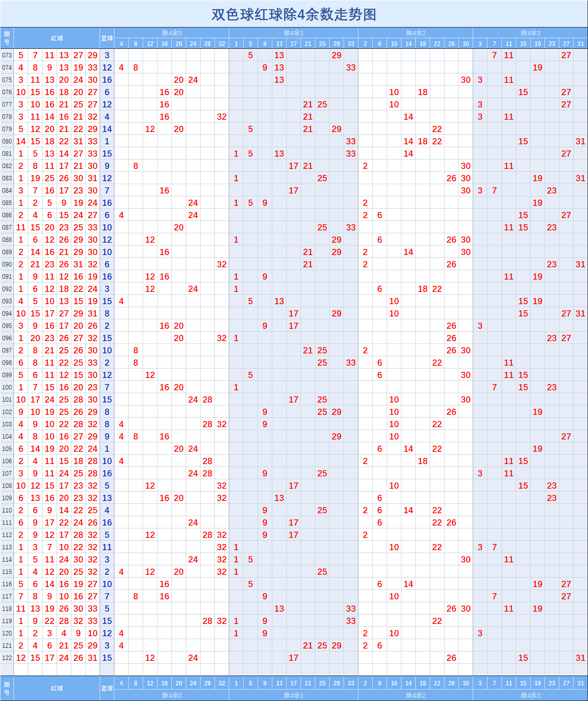Click row 092's 24 cell in 除4余0 section
Viewport: 588px width, 701px height.
point(193,289)
